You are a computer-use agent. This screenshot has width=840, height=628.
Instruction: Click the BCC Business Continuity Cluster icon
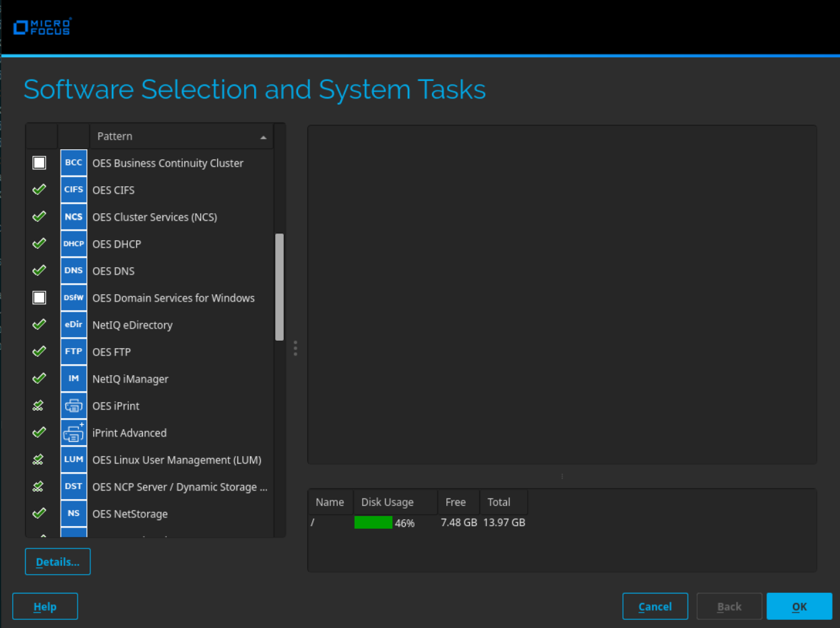pos(73,163)
